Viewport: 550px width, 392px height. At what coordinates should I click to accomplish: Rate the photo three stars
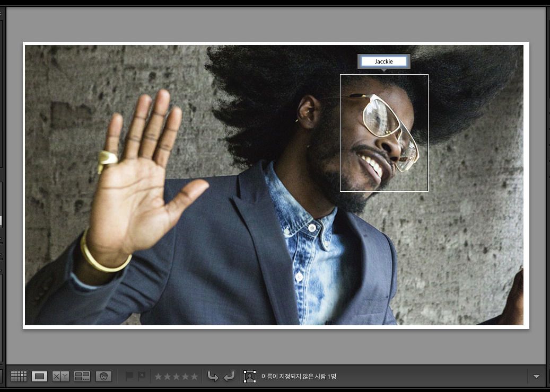tap(176, 377)
